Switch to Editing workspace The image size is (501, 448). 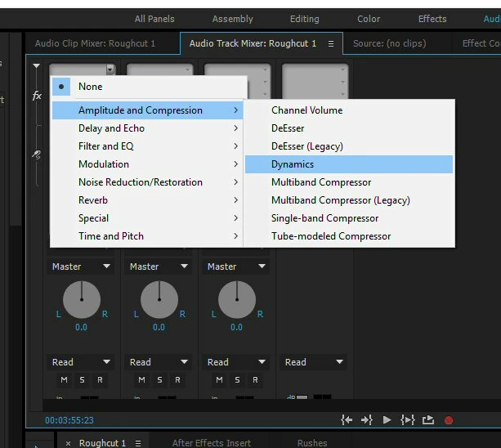pos(305,19)
